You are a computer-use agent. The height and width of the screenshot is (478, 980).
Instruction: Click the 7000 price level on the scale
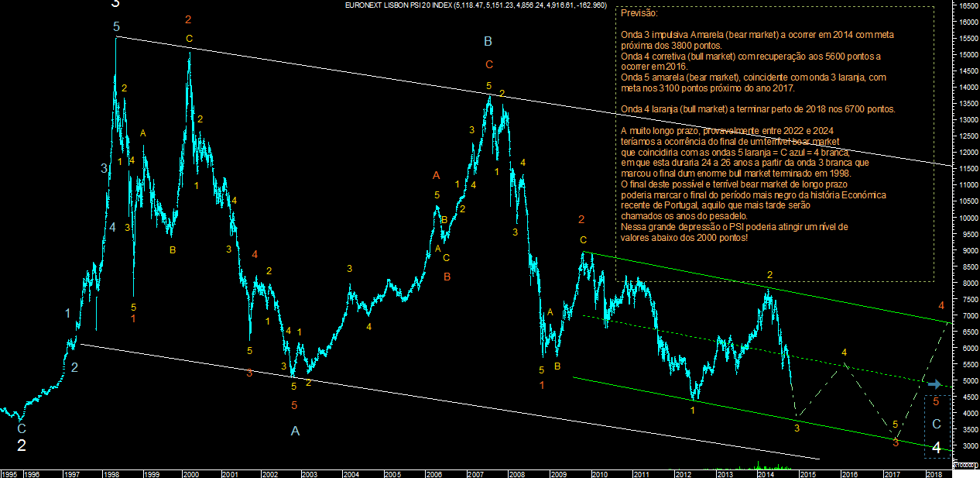(969, 316)
